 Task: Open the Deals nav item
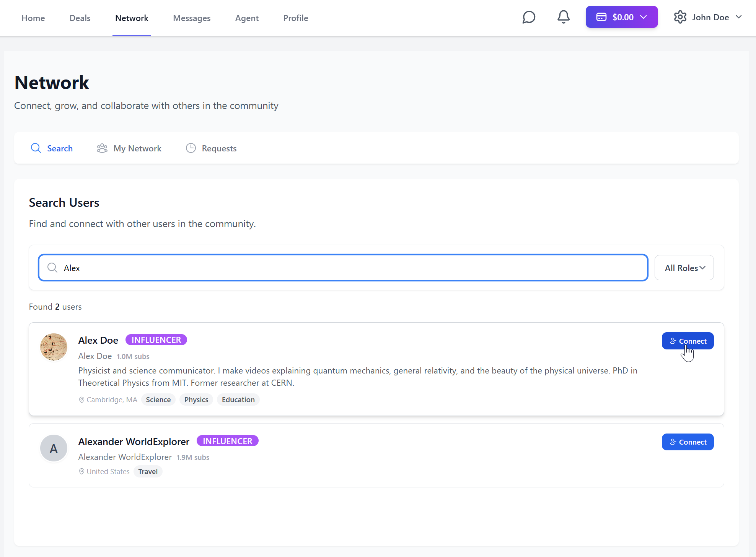tap(80, 18)
